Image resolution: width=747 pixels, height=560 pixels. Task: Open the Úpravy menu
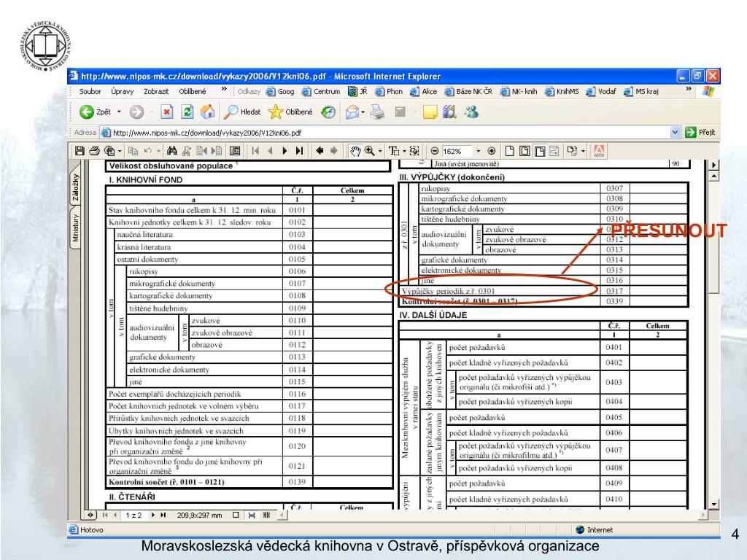point(122,91)
